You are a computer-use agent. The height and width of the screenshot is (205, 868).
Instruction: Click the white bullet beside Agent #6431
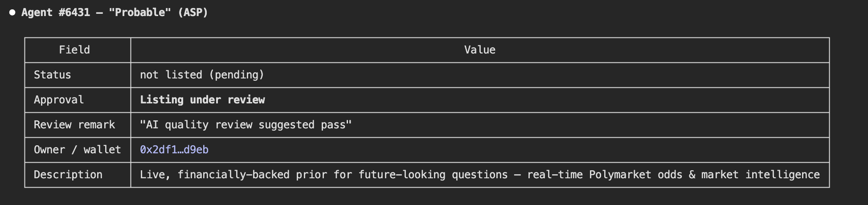(x=12, y=12)
